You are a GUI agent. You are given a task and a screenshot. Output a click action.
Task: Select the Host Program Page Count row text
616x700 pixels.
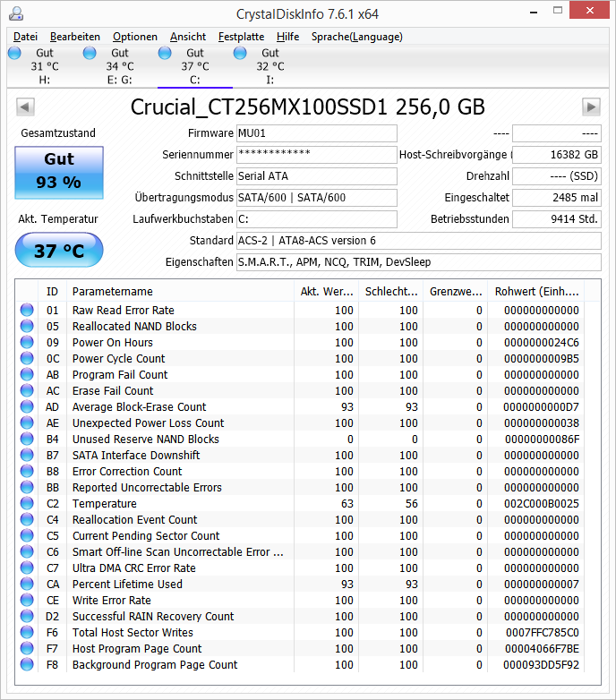coord(137,648)
